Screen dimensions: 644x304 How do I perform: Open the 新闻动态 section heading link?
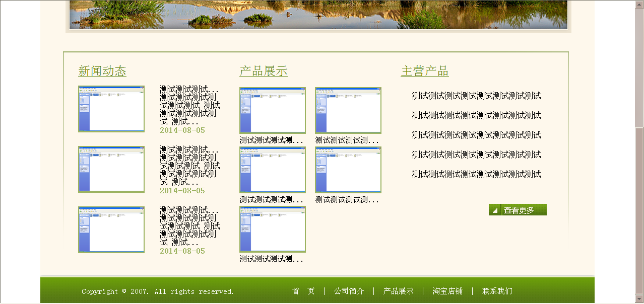(102, 71)
